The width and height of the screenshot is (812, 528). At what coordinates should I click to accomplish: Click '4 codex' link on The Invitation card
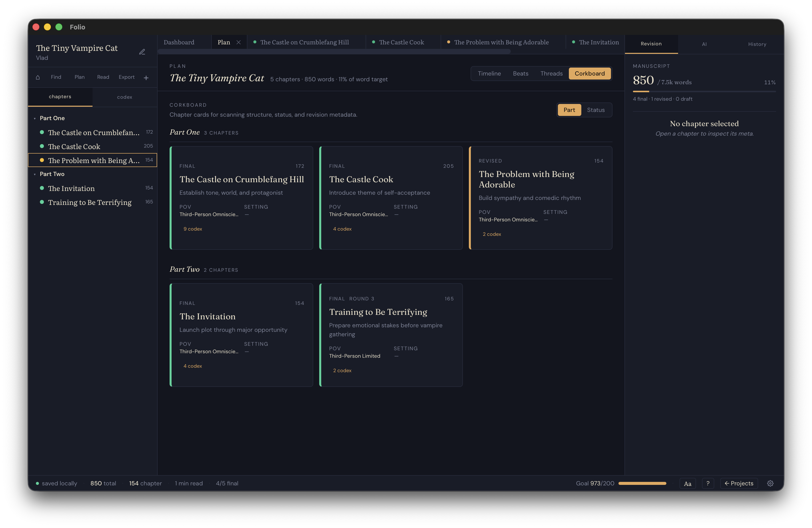(193, 366)
